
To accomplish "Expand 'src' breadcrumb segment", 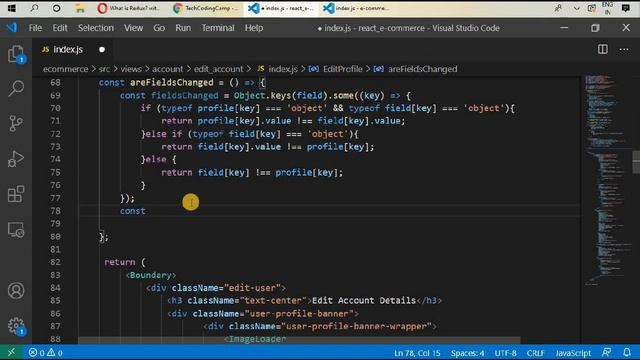I will 104,69.
